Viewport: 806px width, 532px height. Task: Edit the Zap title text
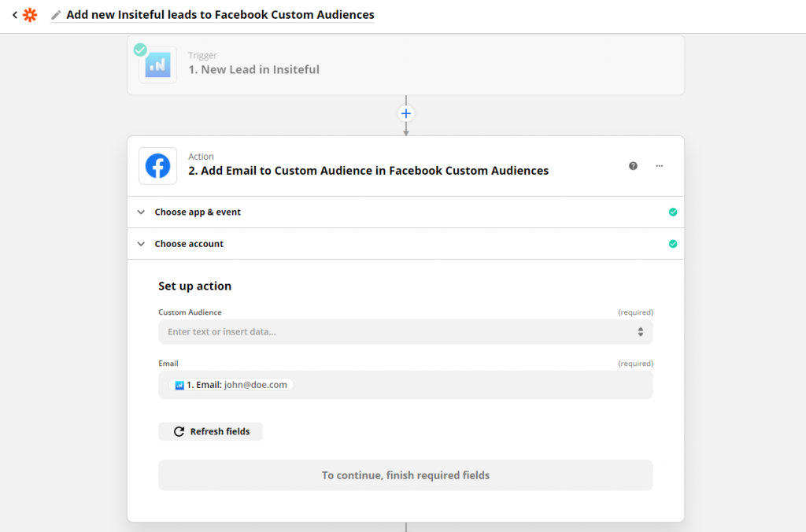point(220,15)
